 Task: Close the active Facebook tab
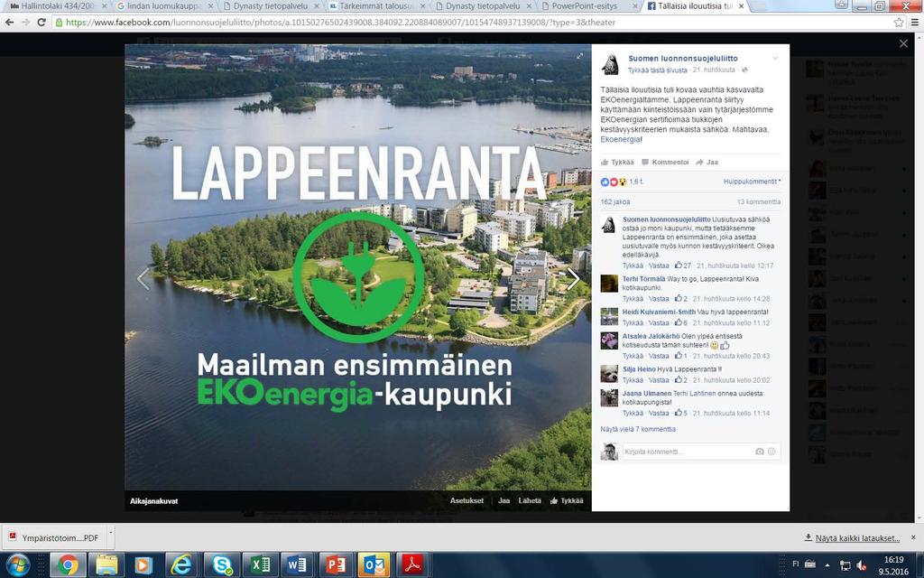click(x=742, y=6)
